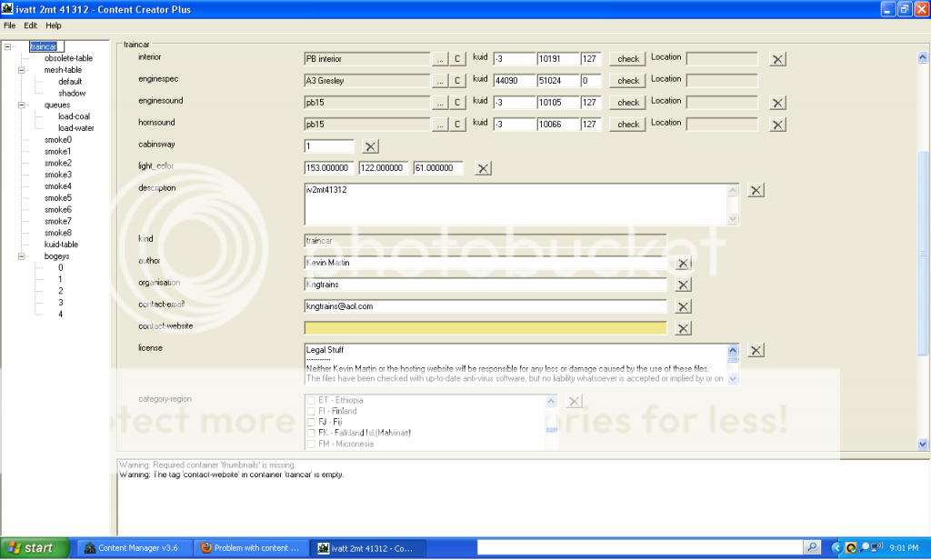Delete the interior row with X icon
The width and height of the screenshot is (931, 560).
(777, 59)
